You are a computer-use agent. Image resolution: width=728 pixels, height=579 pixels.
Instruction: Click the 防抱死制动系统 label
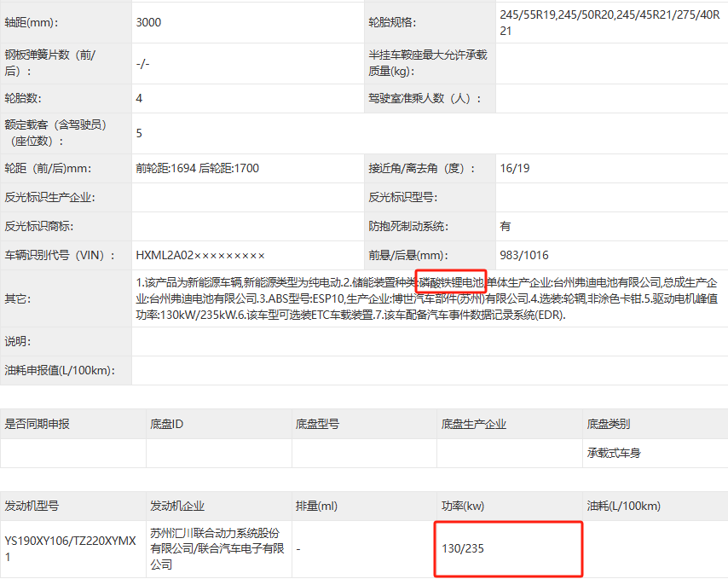408,226
